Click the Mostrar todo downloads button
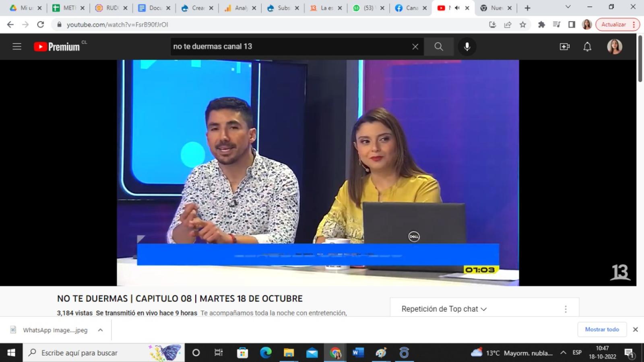The height and width of the screenshot is (362, 644). pos(602,329)
